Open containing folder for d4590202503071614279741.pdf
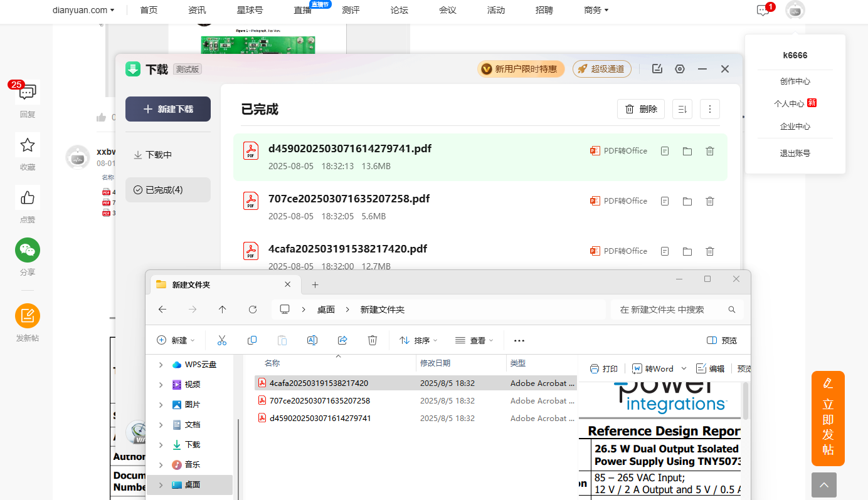This screenshot has width=868, height=500. pyautogui.click(x=687, y=151)
